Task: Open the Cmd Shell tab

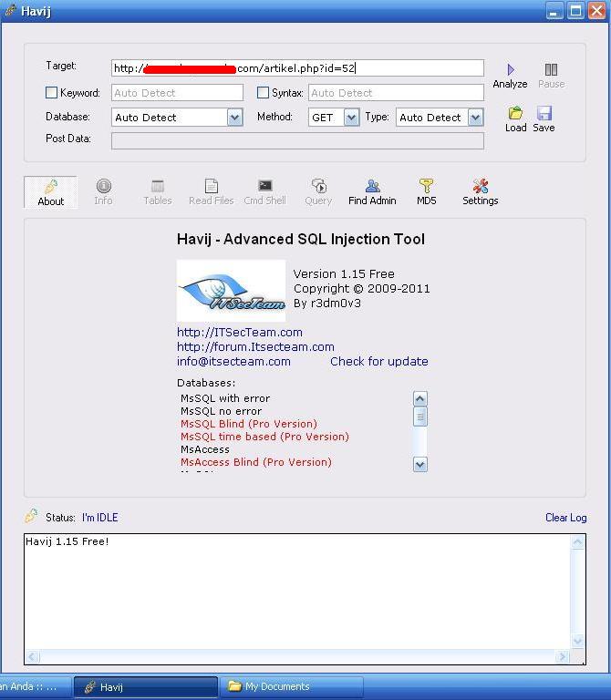Action: coord(264,192)
